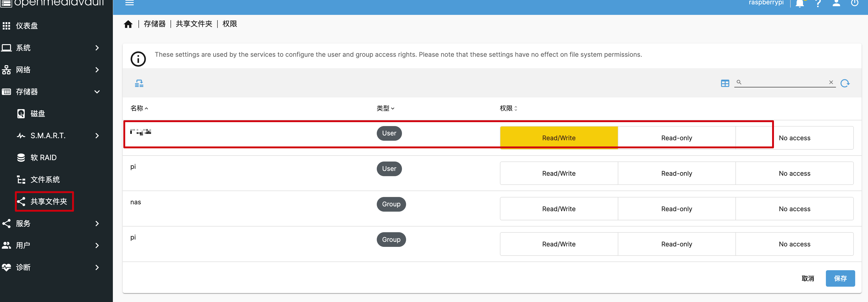Viewport: 868px width, 302px height.
Task: Set user pi to Read/Write
Action: click(x=559, y=173)
